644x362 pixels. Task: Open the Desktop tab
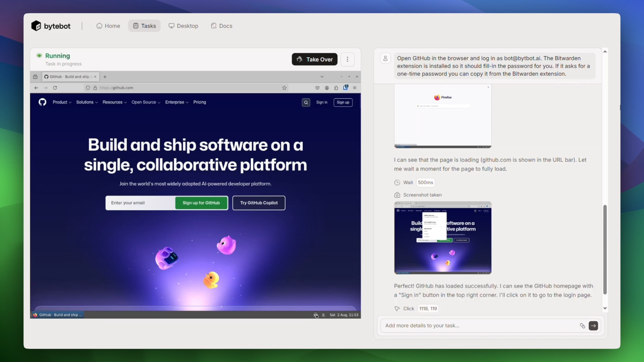(x=183, y=26)
